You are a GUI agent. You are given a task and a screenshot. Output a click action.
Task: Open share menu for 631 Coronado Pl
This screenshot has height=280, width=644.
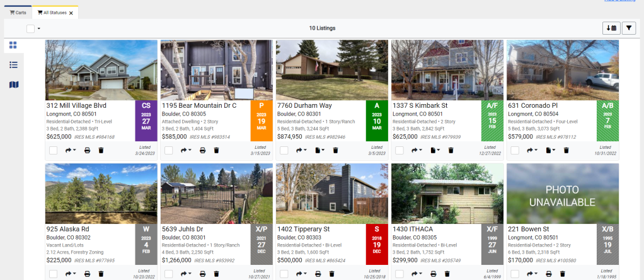pos(532,150)
